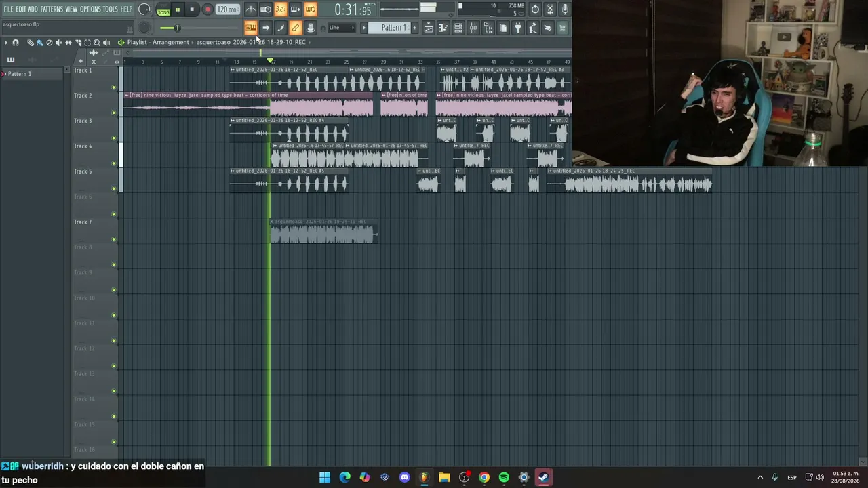
Task: Select the Track 2 header
Action: tap(95, 104)
